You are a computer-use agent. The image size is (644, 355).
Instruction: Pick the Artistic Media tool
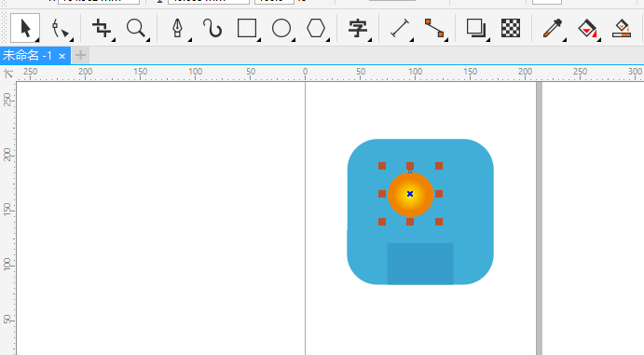(x=212, y=29)
